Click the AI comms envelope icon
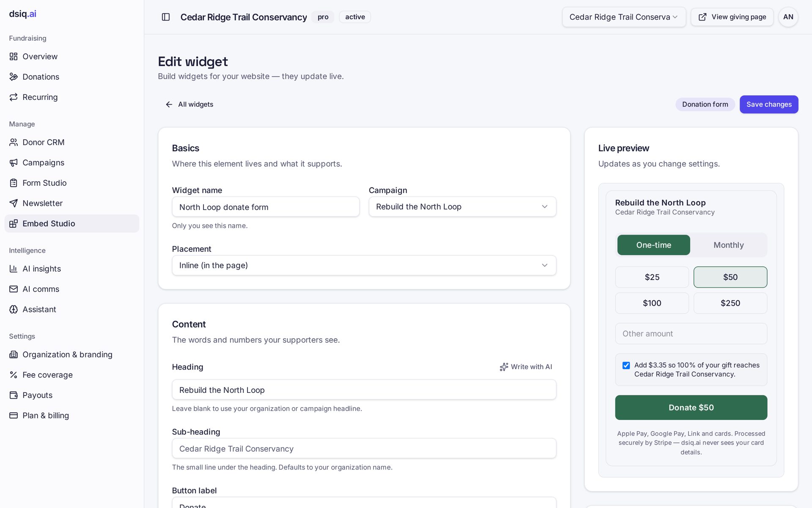Image resolution: width=812 pixels, height=508 pixels. point(14,289)
